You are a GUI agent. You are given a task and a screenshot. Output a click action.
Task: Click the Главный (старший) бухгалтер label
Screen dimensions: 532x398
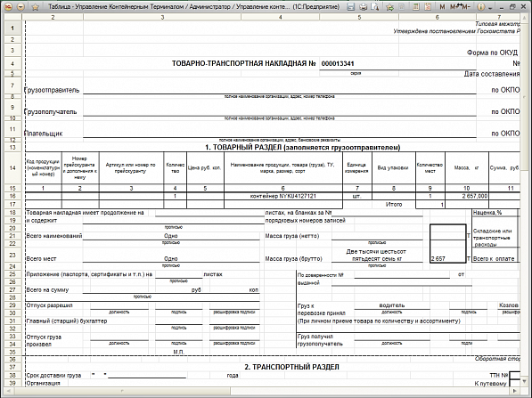coord(67,321)
